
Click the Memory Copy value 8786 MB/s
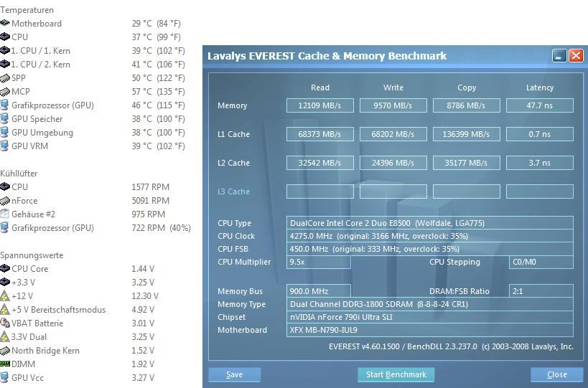[x=466, y=105]
